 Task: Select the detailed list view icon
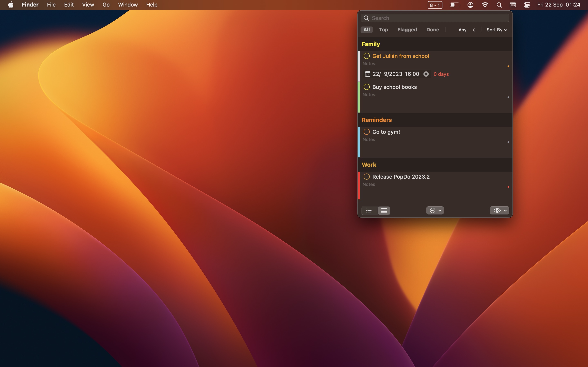pos(384,210)
